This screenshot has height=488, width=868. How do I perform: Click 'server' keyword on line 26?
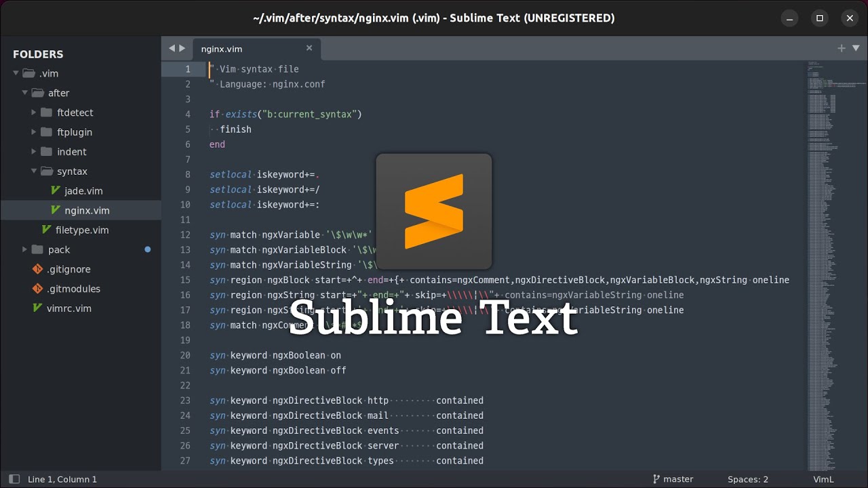383,445
